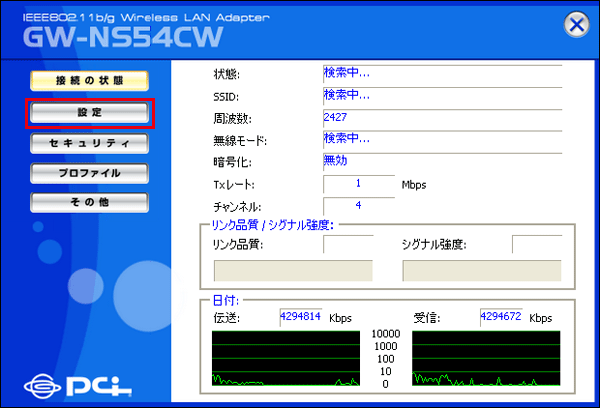Click the 伝送 Kbps value 4294814
Image resolution: width=600 pixels, height=408 pixels.
301,317
